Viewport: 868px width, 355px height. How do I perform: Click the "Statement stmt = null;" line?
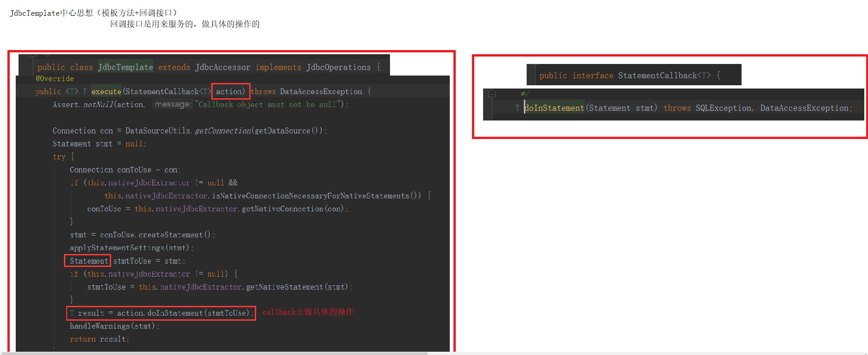tap(100, 144)
